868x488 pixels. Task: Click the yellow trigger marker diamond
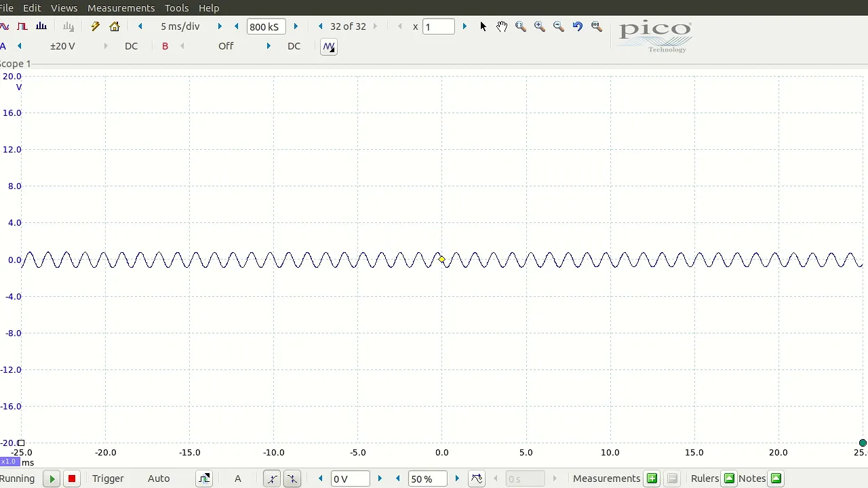point(442,260)
